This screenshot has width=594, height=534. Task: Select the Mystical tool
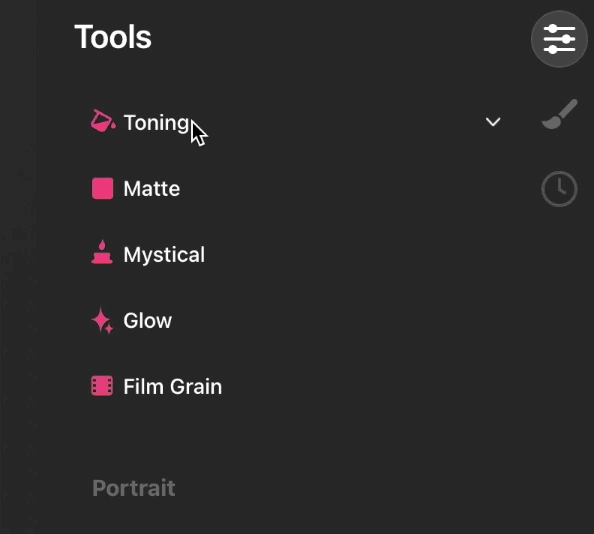pyautogui.click(x=297, y=254)
